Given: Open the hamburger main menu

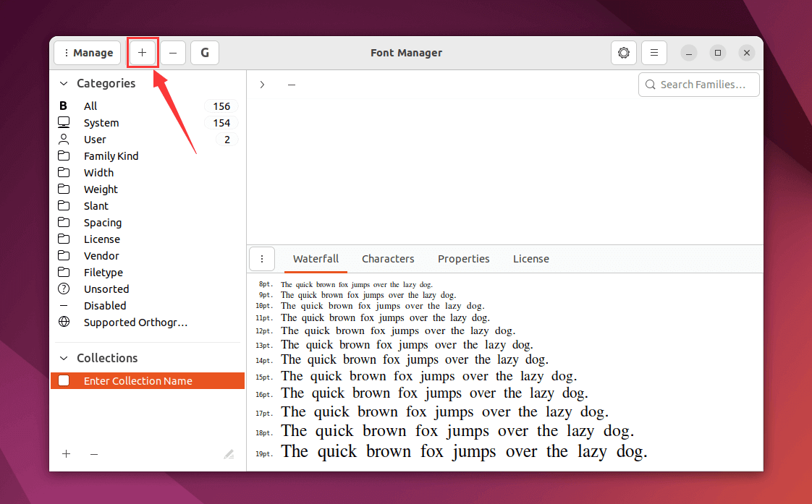Looking at the screenshot, I should click(654, 53).
